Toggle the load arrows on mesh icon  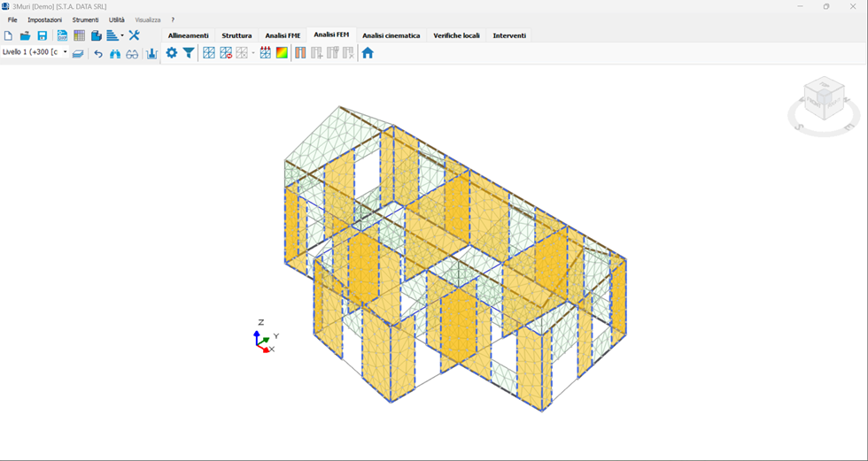pos(265,53)
